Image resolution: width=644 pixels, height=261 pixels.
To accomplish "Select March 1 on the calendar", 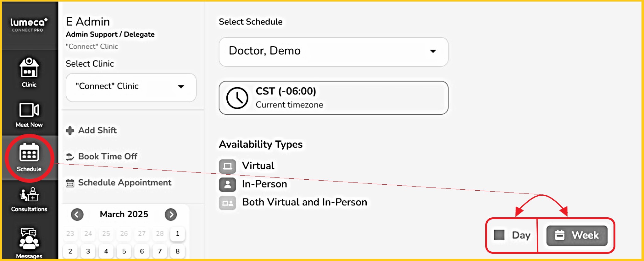I will (x=178, y=234).
